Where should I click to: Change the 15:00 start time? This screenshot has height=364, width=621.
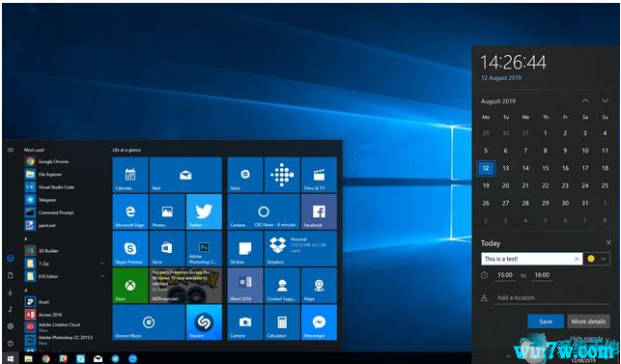504,275
